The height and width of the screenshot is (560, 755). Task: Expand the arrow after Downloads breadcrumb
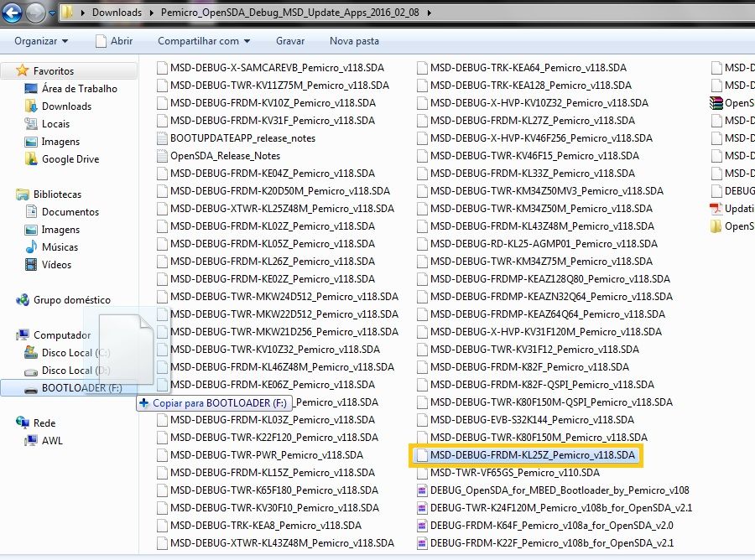click(152, 13)
